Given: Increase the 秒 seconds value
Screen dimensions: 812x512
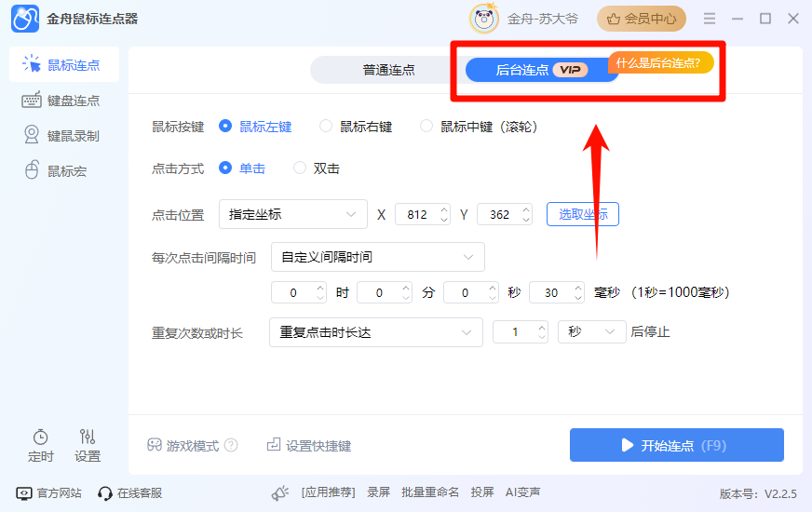Looking at the screenshot, I should pyautogui.click(x=493, y=288).
